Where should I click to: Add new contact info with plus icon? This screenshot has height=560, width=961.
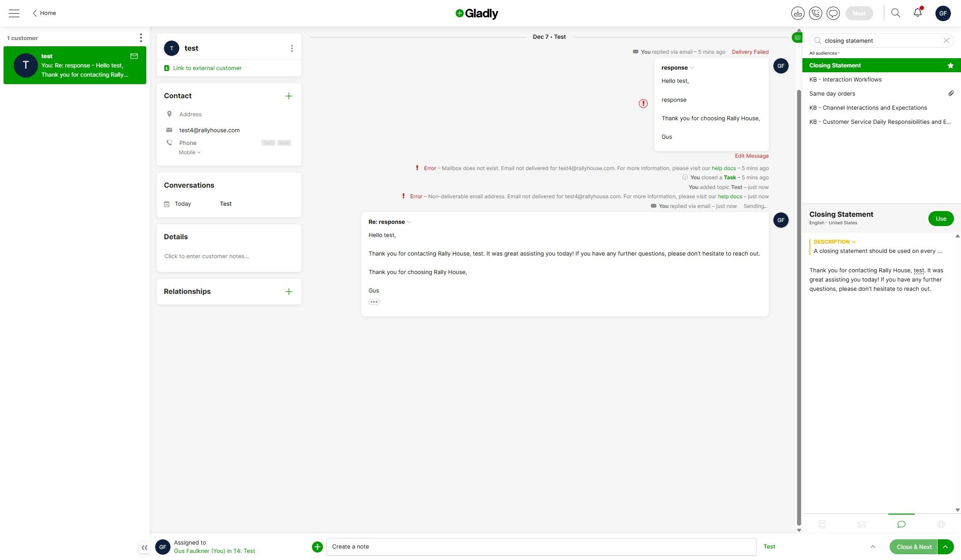coord(289,96)
